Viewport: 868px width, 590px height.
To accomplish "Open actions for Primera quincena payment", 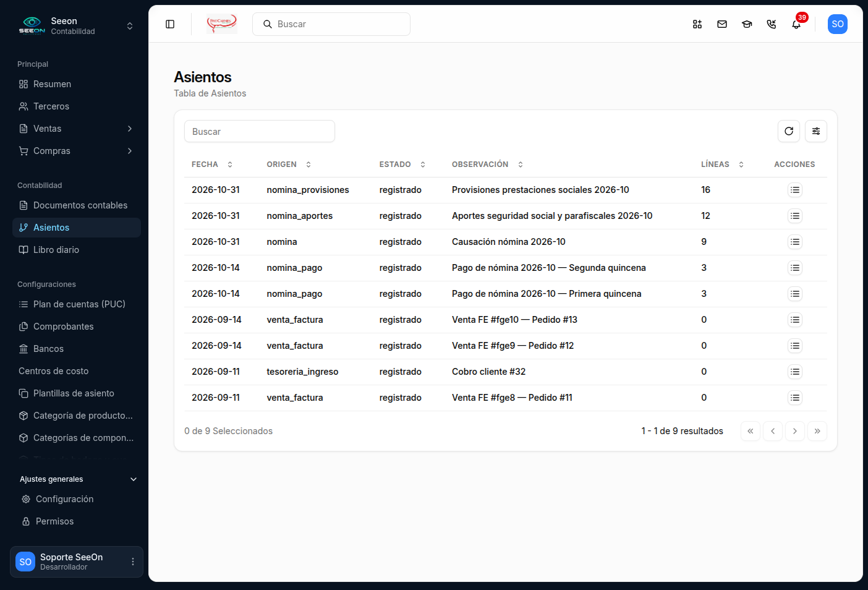I will (795, 294).
